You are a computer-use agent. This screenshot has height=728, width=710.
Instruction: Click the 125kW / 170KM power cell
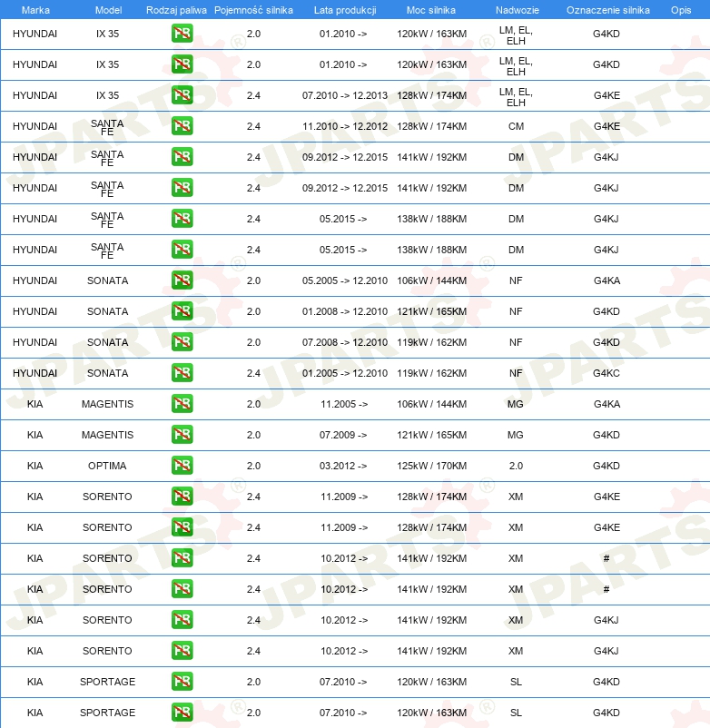point(432,466)
